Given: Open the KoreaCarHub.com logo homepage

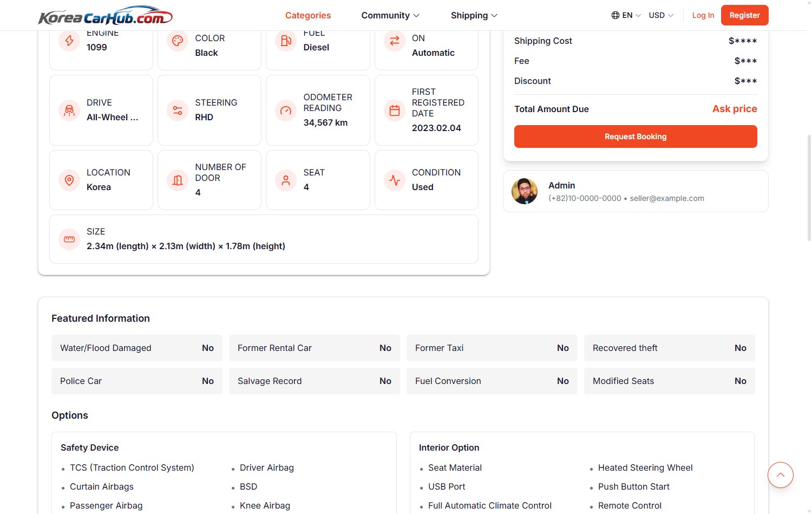Looking at the screenshot, I should coord(106,16).
